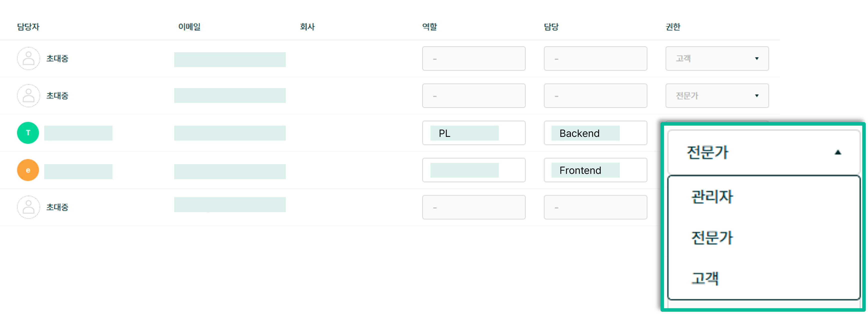Click the collapse arrow in the open permission dropdown
This screenshot has height=314, width=868.
click(838, 152)
